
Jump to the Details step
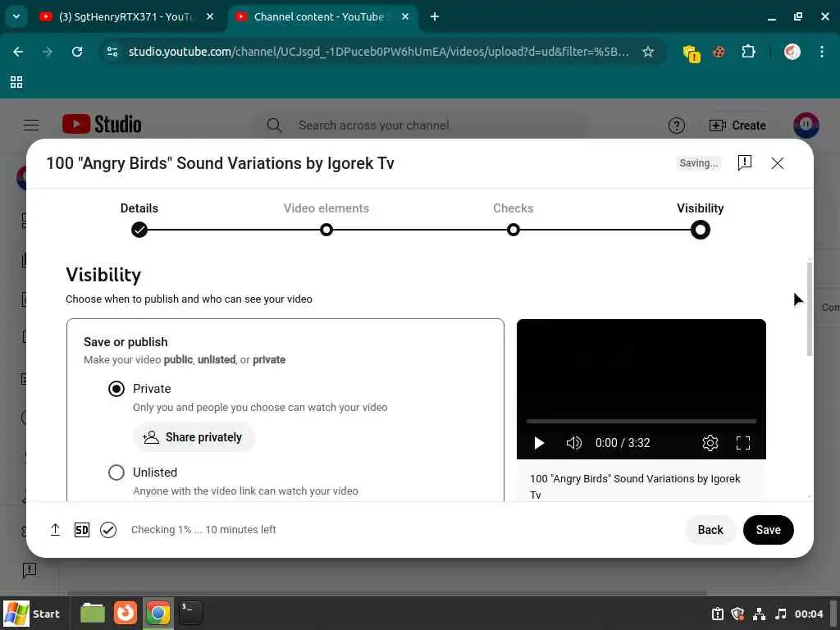[139, 230]
